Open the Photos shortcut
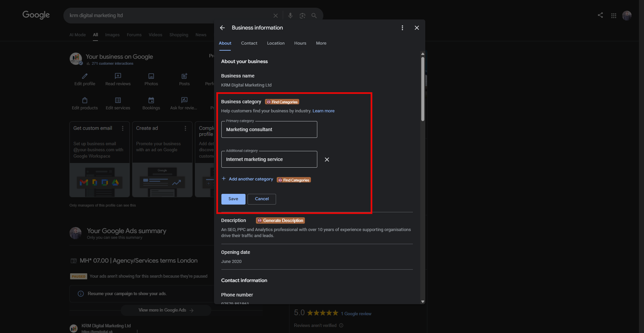 click(x=151, y=79)
